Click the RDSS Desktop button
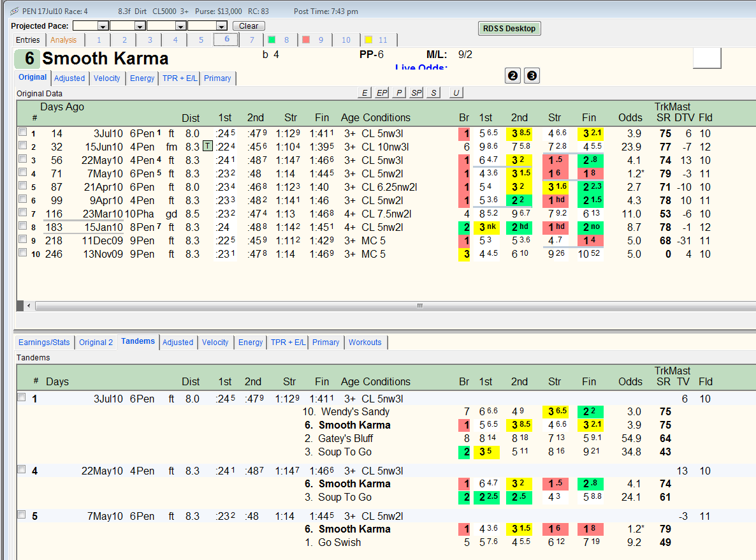The image size is (756, 560). 509,29
